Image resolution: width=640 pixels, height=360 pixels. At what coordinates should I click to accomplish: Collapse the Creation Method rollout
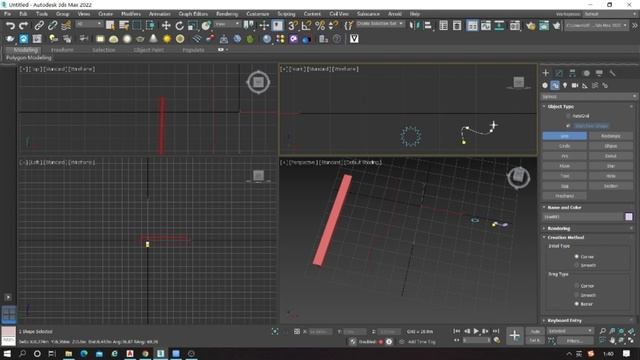point(566,238)
